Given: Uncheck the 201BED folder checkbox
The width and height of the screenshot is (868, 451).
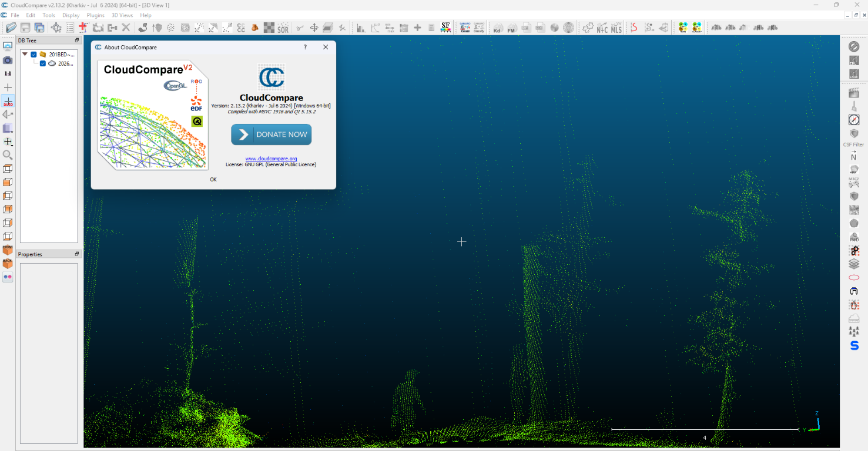Looking at the screenshot, I should 33,54.
